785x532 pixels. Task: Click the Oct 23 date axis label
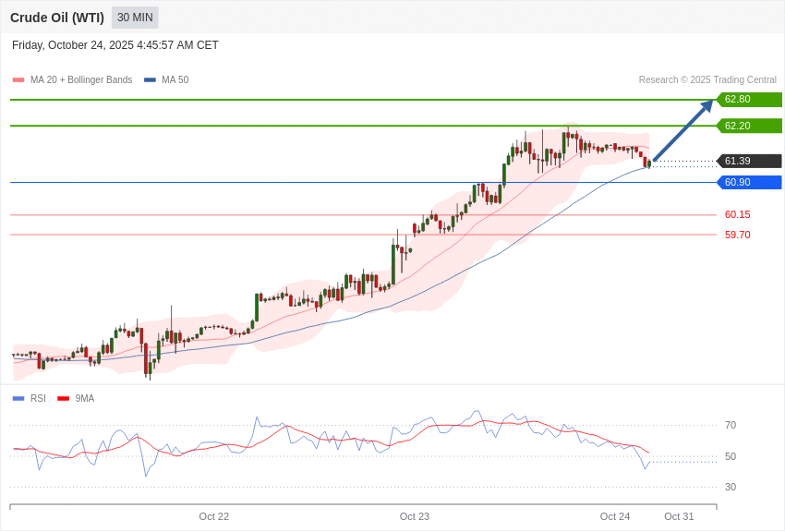(x=415, y=516)
